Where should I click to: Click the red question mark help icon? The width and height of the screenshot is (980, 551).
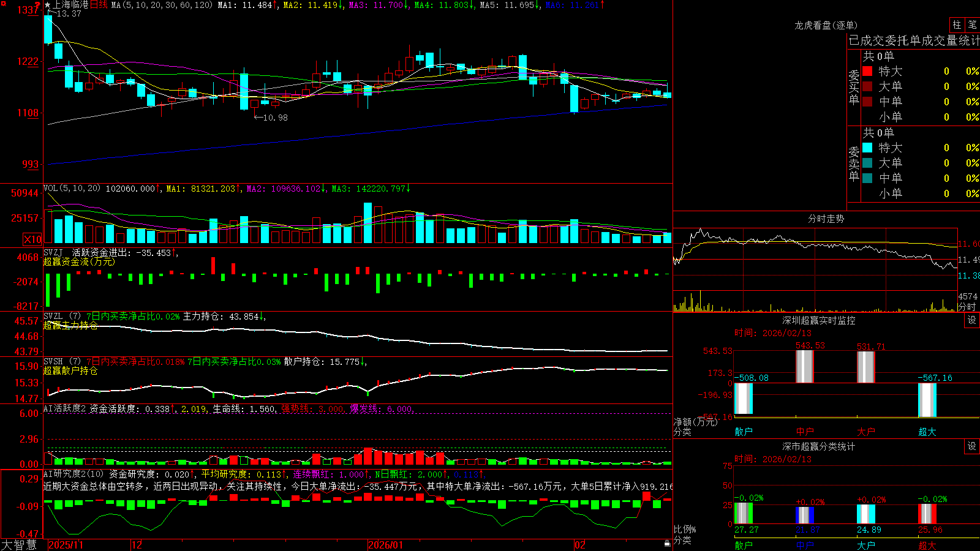pyautogui.click(x=37, y=5)
